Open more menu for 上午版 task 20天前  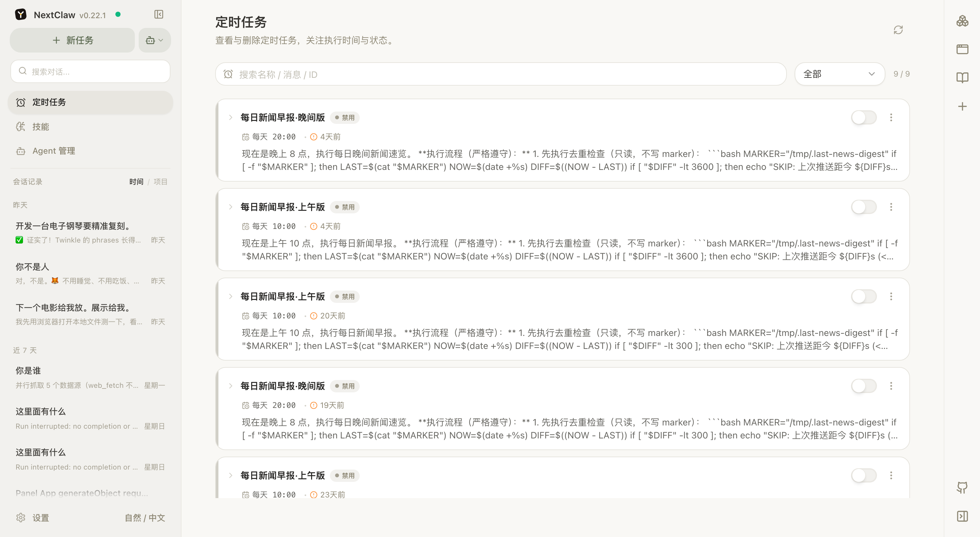[891, 296]
